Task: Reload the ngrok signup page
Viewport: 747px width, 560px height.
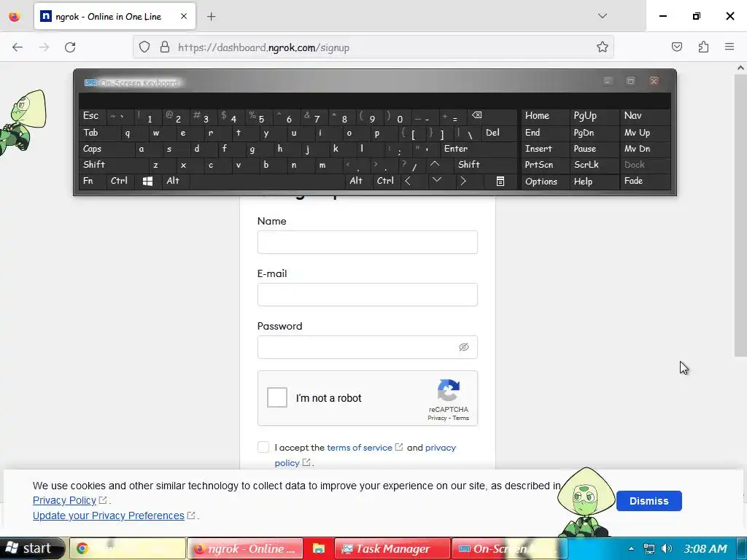Action: click(70, 47)
